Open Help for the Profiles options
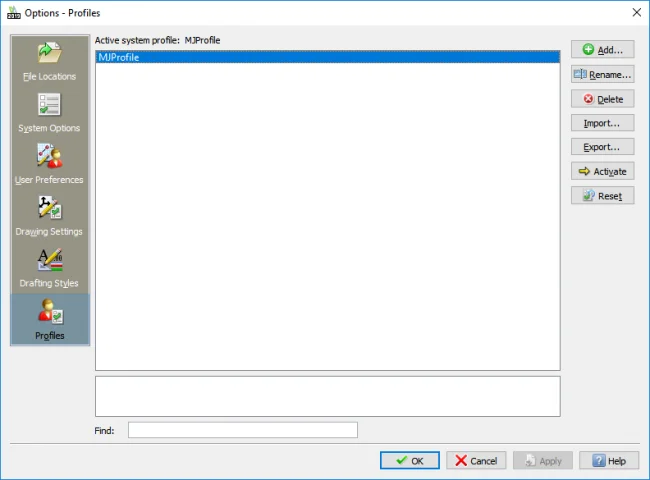 point(608,461)
